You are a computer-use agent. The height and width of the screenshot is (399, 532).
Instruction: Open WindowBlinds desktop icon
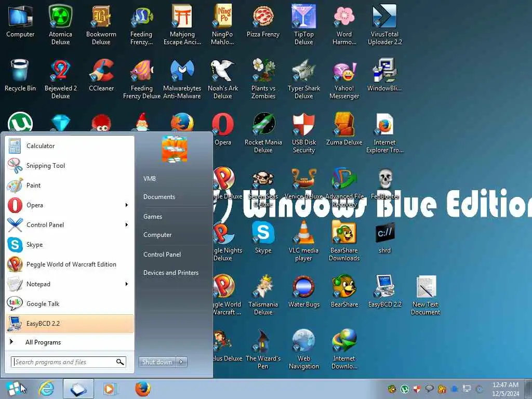[x=384, y=75]
